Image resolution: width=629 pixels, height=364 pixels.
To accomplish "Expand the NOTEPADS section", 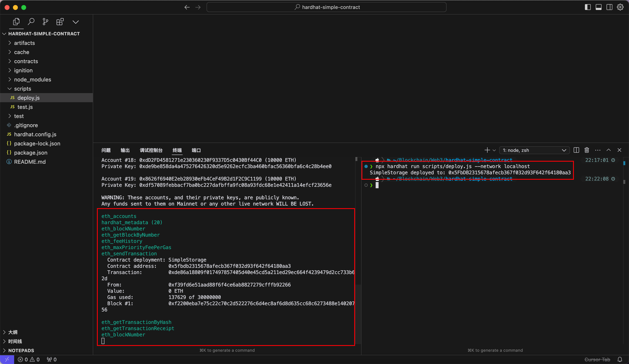I will click(46, 350).
